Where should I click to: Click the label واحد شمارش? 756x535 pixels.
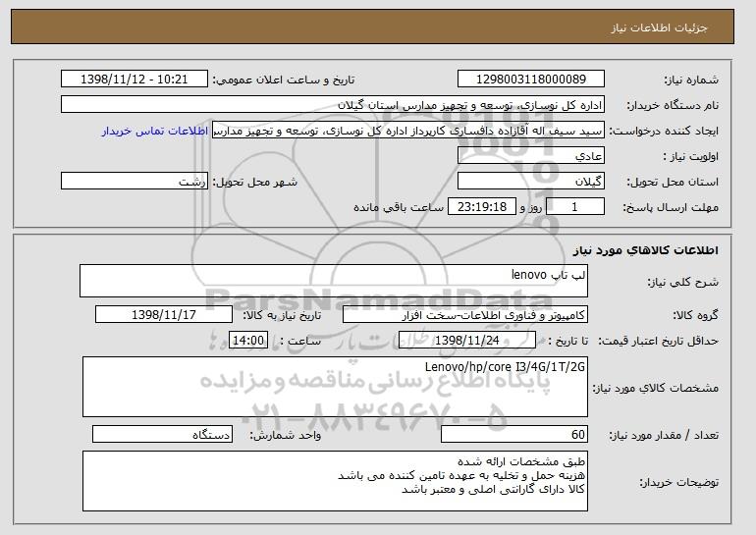tap(286, 435)
